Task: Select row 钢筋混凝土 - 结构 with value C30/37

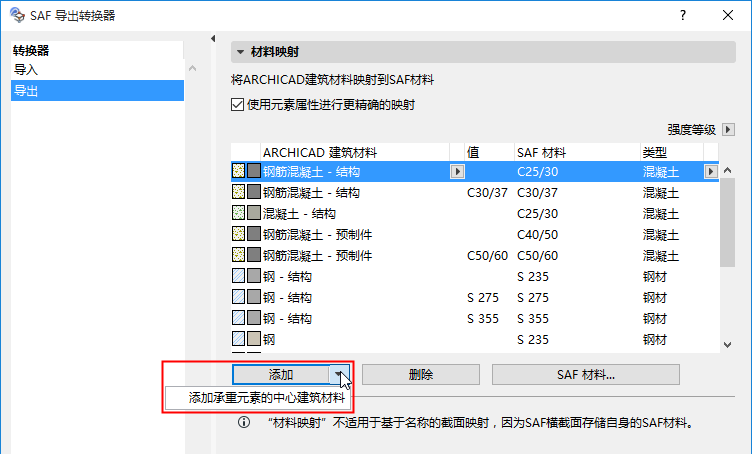Action: coord(475,192)
